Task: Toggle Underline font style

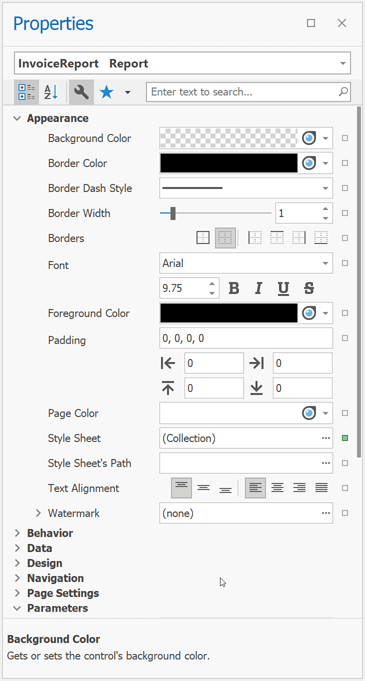Action: [x=284, y=288]
